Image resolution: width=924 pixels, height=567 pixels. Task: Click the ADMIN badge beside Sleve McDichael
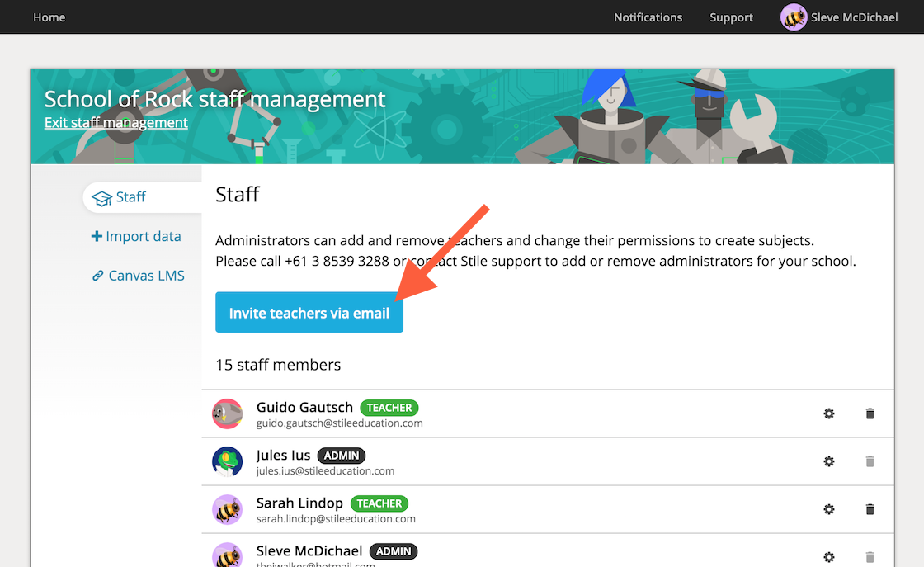tap(394, 551)
